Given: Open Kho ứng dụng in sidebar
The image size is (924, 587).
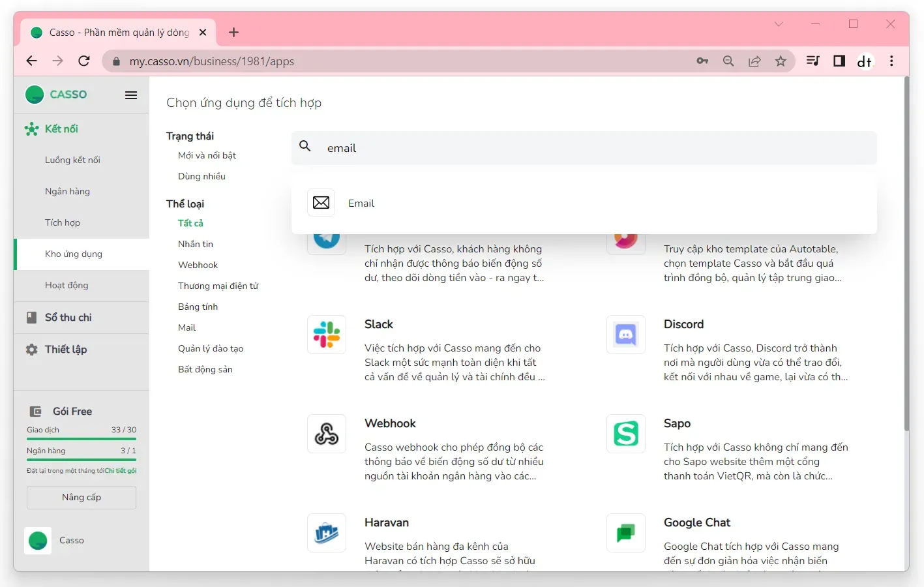Looking at the screenshot, I should (81, 254).
